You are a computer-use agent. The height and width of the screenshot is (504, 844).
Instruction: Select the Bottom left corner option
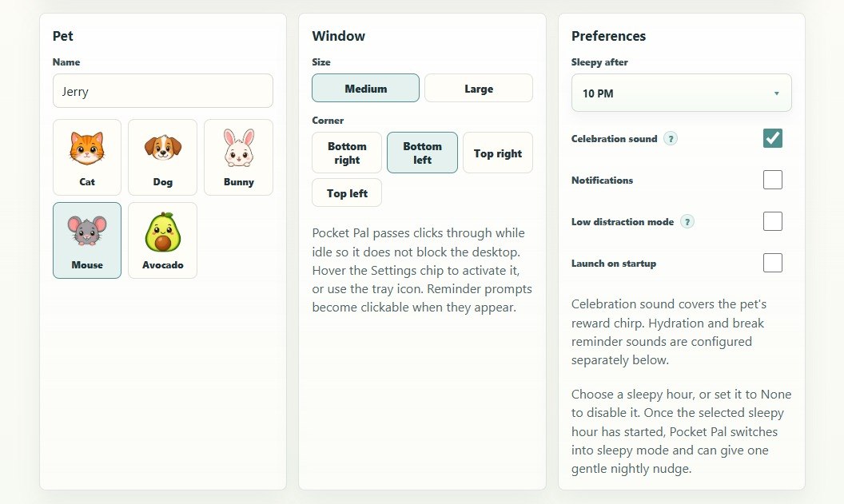[x=422, y=153]
